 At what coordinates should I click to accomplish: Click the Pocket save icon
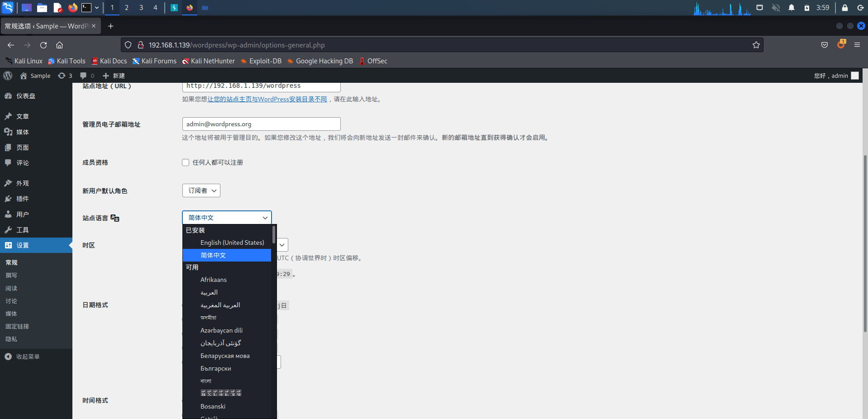825,45
